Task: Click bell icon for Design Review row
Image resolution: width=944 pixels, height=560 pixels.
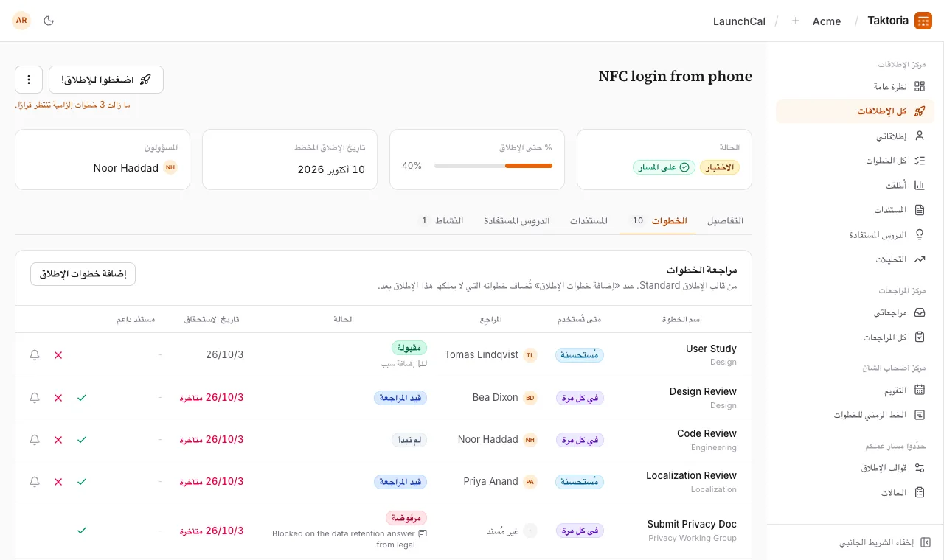Action: [x=35, y=398]
